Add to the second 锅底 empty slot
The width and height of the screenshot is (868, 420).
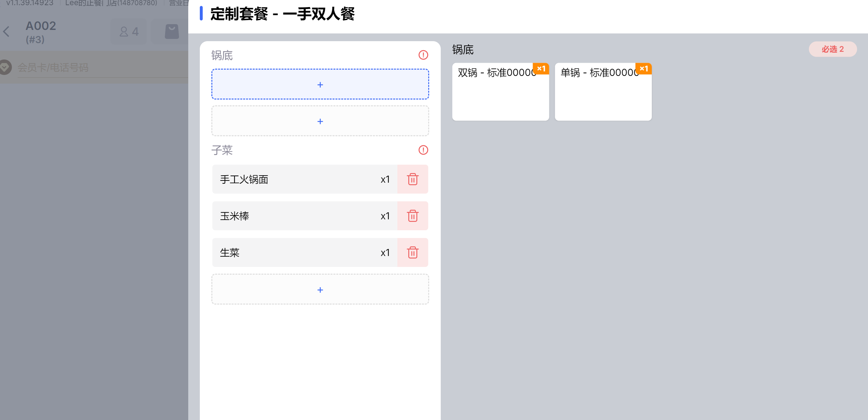(320, 121)
